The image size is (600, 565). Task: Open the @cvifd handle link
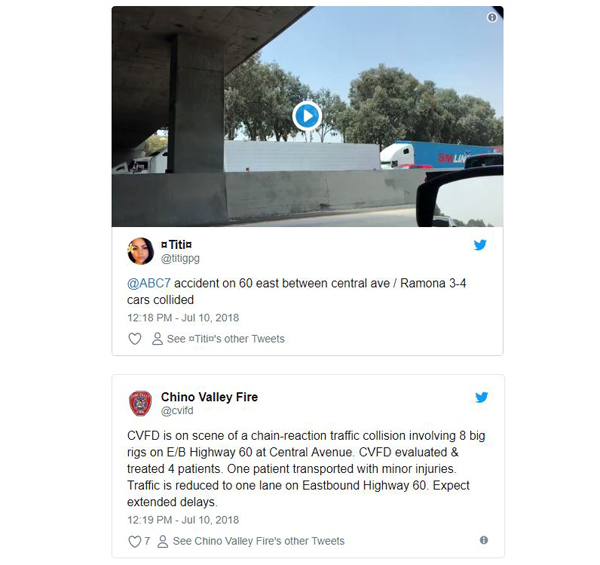[x=177, y=410]
